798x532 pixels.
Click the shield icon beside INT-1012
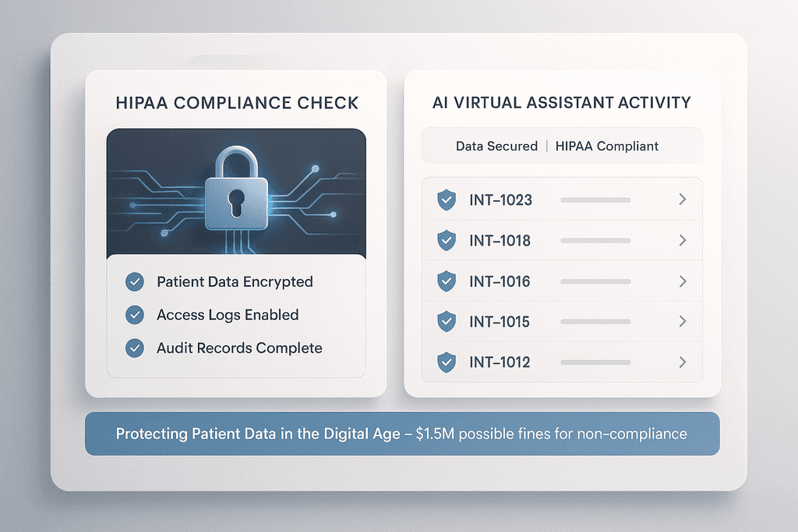coord(447,362)
